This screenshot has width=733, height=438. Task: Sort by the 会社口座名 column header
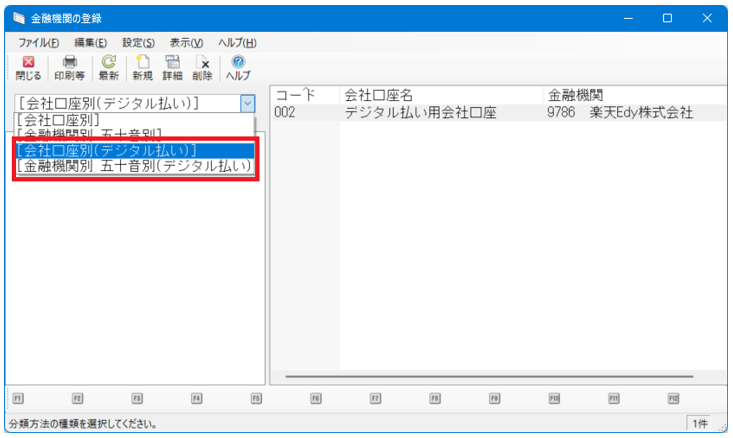(442, 95)
